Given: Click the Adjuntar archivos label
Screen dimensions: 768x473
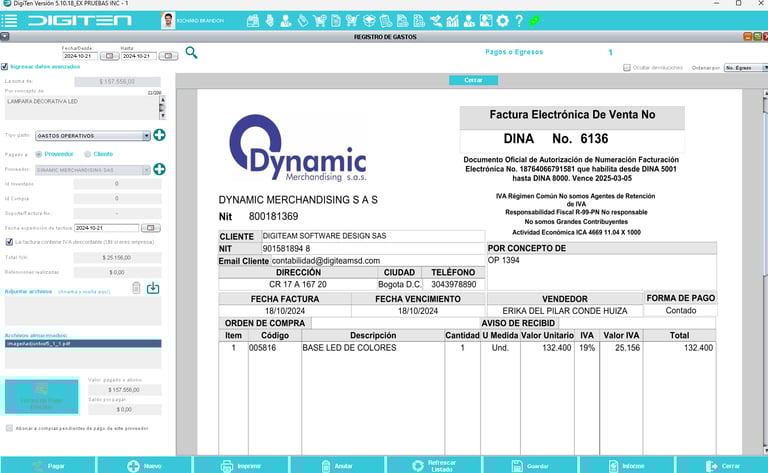Looking at the screenshot, I should 28,292.
